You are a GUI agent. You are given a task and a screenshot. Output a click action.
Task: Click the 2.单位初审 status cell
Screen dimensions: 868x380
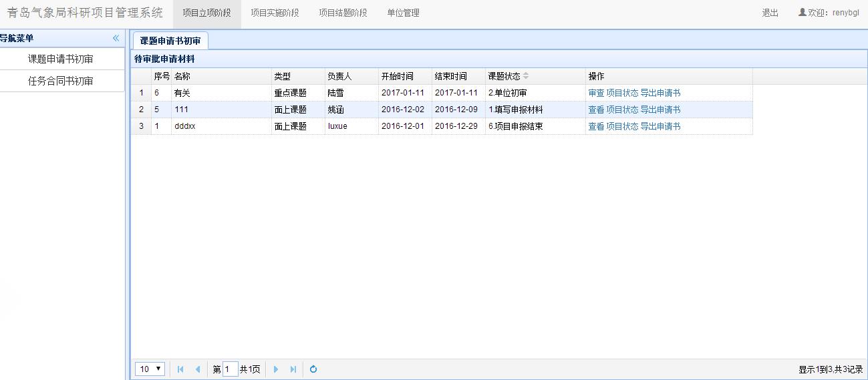point(536,93)
